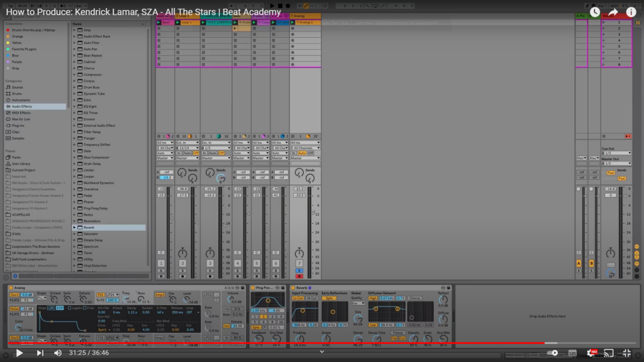644x362 pixels.
Task: Expand the Reverb folder in browser
Action: pos(74,228)
